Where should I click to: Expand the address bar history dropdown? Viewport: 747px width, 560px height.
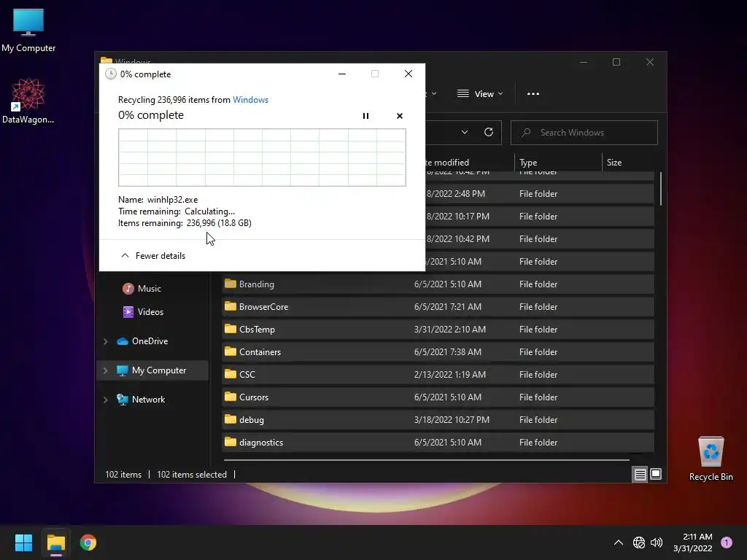(465, 133)
